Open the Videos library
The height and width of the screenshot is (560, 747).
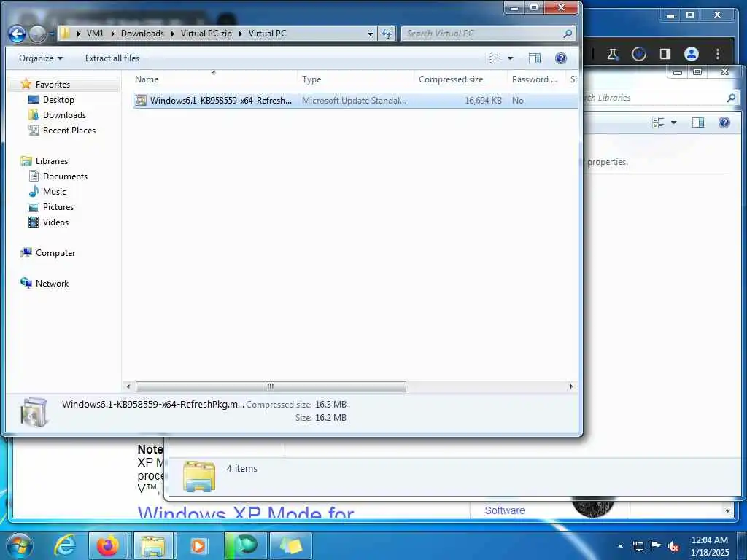tap(55, 222)
